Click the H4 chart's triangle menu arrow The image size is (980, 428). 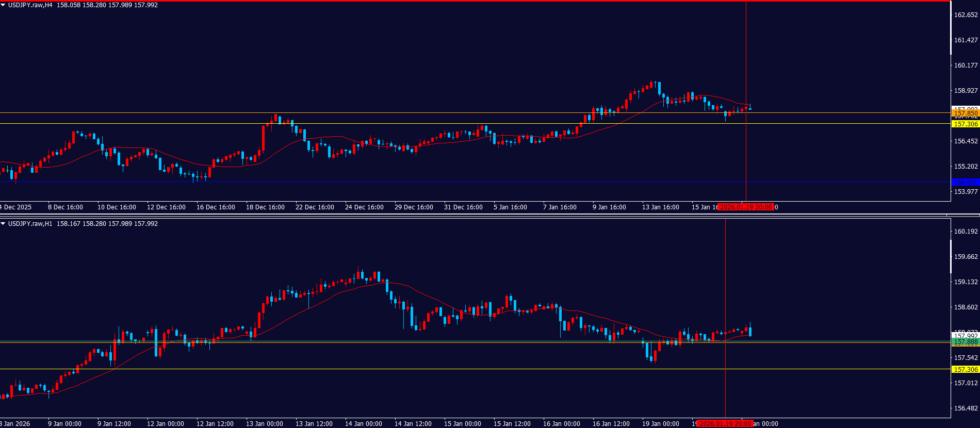click(x=3, y=5)
